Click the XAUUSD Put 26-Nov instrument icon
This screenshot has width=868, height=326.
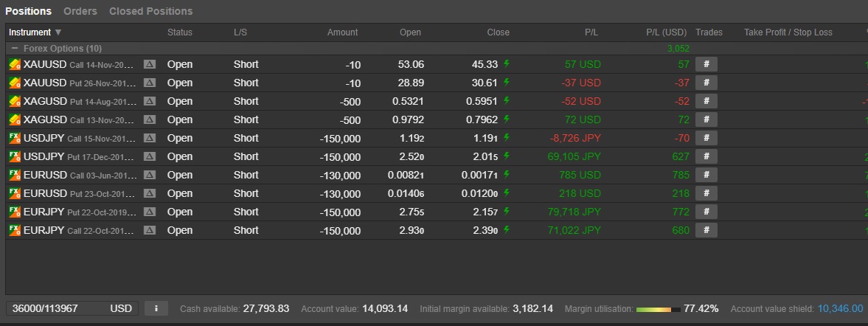[x=15, y=83]
